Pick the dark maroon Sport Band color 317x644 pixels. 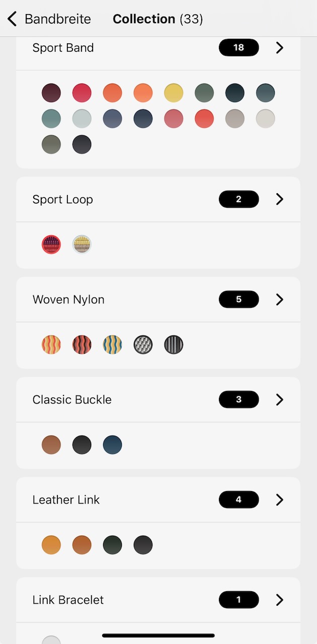point(51,93)
